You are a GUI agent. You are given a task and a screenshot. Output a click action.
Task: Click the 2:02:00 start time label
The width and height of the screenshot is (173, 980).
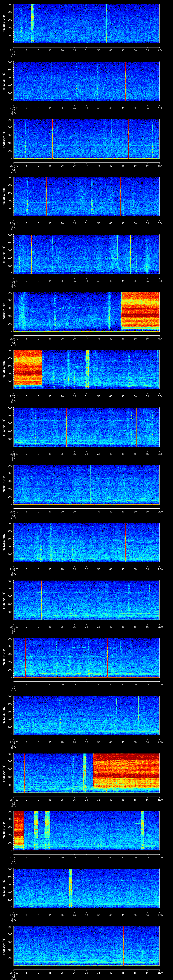14,108
